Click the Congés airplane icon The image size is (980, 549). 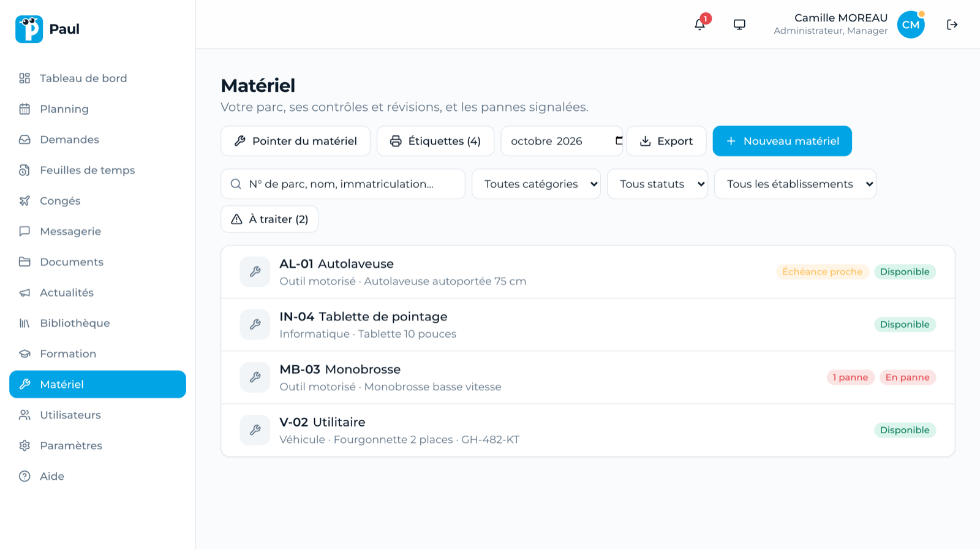(24, 201)
